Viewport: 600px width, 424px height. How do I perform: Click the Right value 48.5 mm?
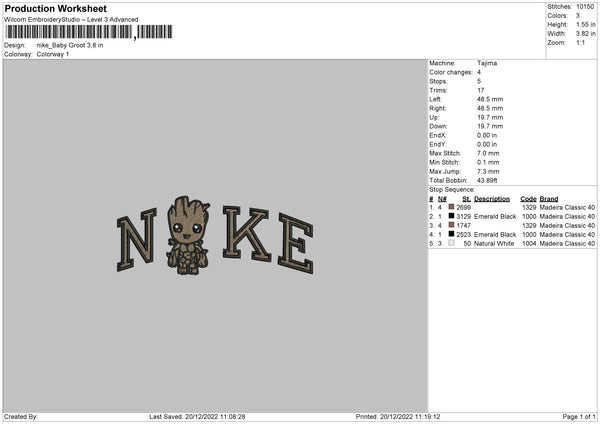[490, 108]
